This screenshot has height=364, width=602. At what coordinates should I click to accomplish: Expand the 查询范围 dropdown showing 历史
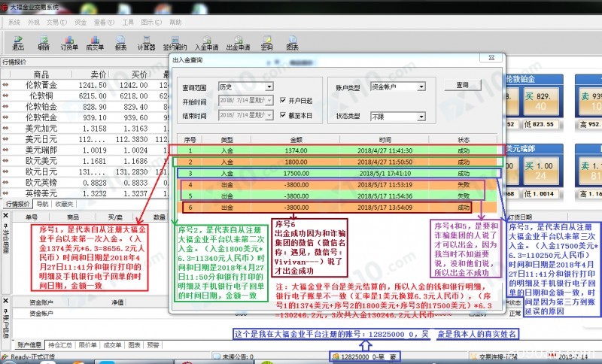coord(269,86)
